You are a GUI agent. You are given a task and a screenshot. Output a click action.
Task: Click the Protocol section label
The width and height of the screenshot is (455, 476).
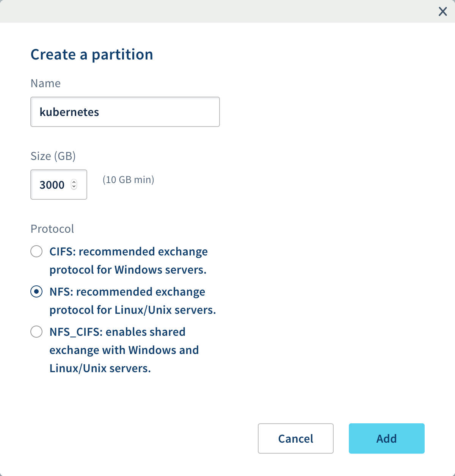[x=52, y=229]
